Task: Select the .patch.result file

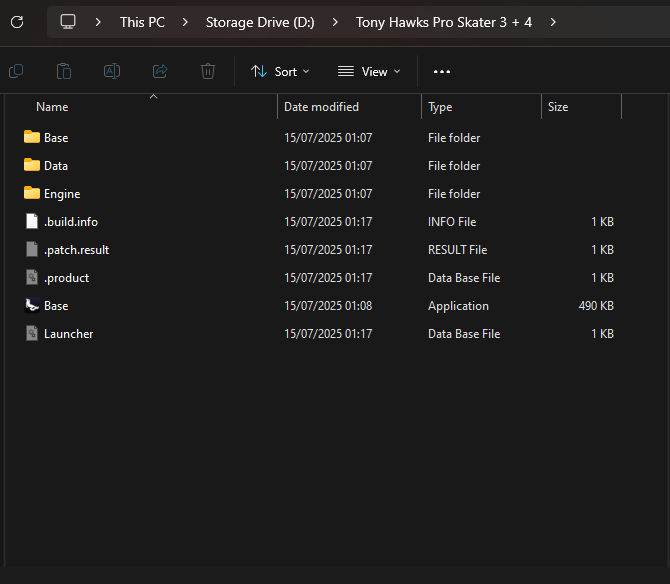Action: tap(76, 250)
